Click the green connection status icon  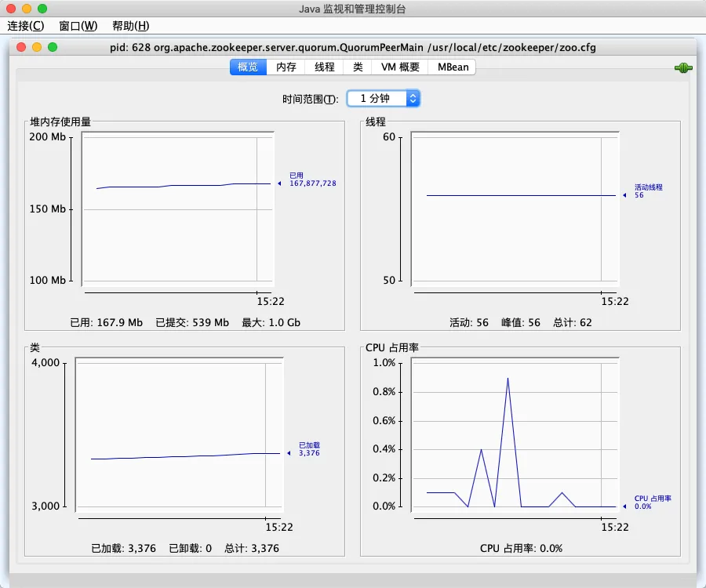tap(683, 68)
